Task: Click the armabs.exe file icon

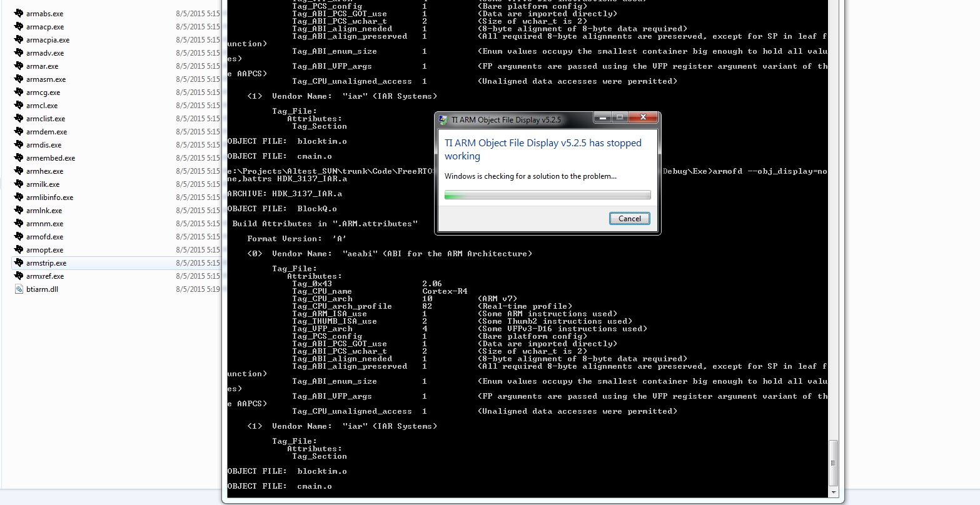Action: [x=19, y=14]
